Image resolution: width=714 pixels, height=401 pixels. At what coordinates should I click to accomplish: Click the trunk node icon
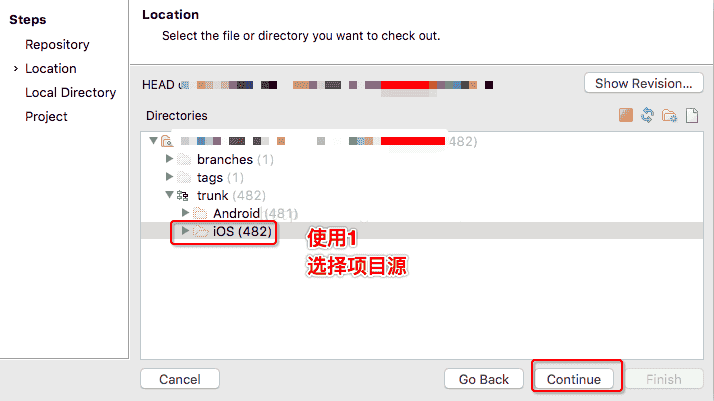184,196
